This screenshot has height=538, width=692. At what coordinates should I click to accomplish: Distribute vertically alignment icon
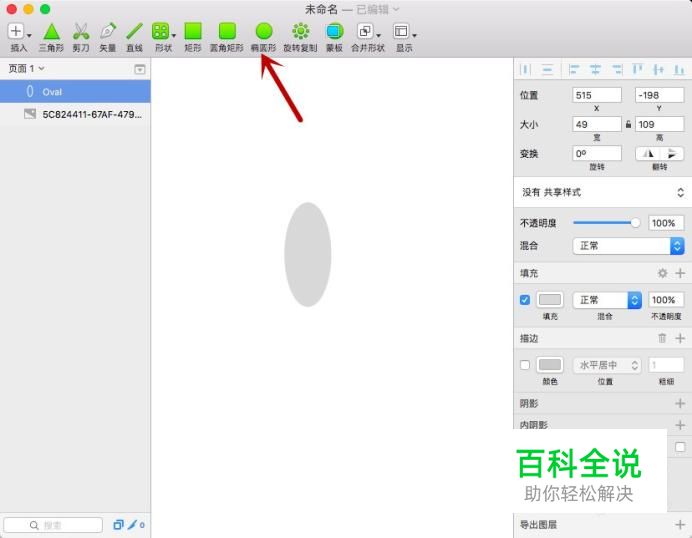(x=547, y=69)
